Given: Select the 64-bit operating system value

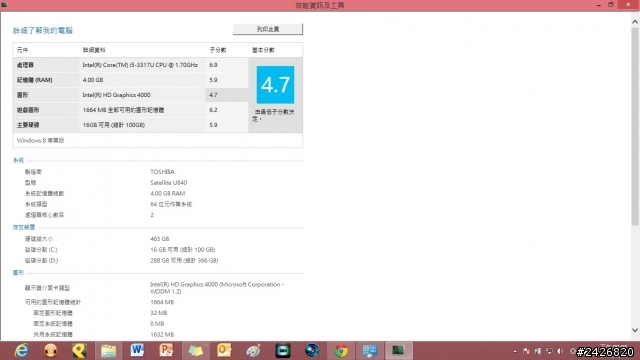Looking at the screenshot, I should [x=171, y=204].
